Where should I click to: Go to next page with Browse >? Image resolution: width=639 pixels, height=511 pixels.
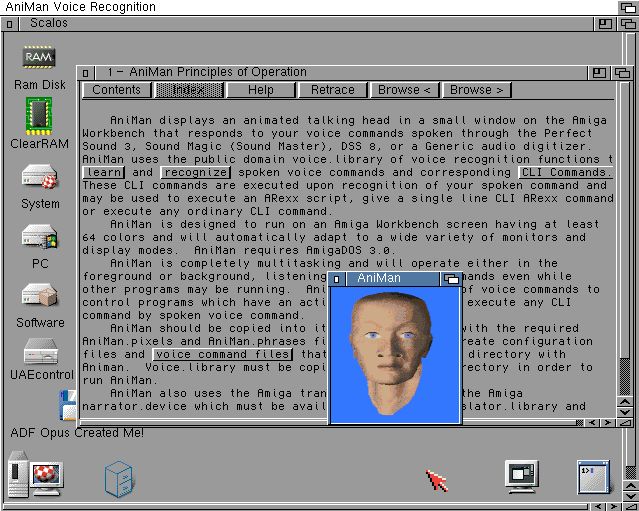click(x=477, y=90)
